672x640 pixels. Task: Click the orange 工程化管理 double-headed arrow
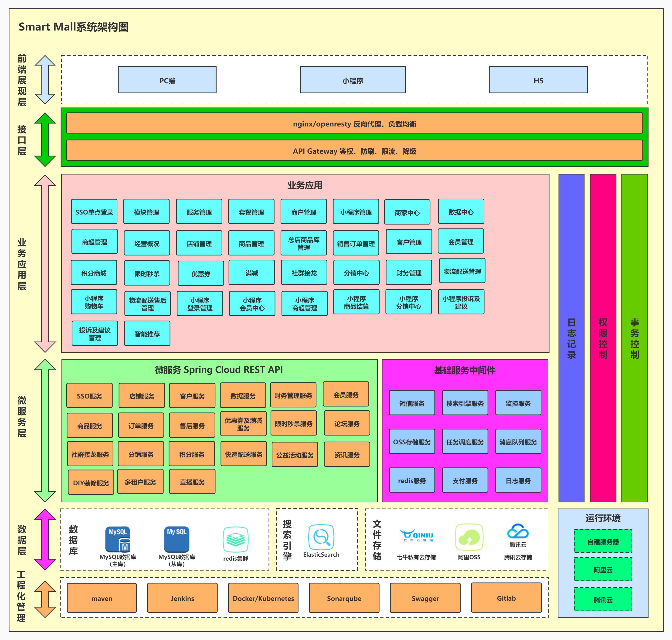(45, 599)
